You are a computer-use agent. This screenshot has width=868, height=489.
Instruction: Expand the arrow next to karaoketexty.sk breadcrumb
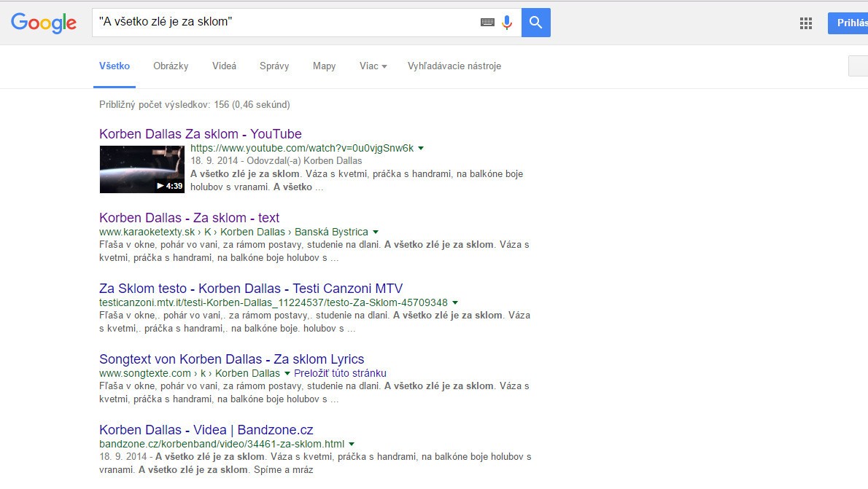click(x=376, y=232)
